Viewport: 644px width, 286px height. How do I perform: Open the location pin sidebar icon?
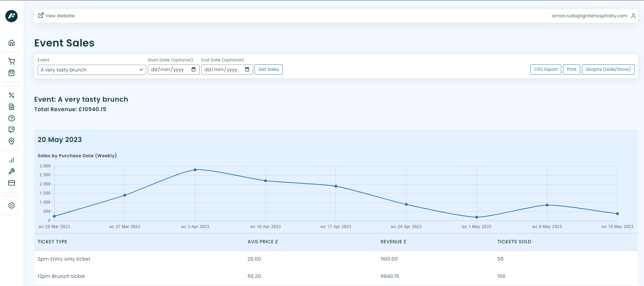[12, 141]
